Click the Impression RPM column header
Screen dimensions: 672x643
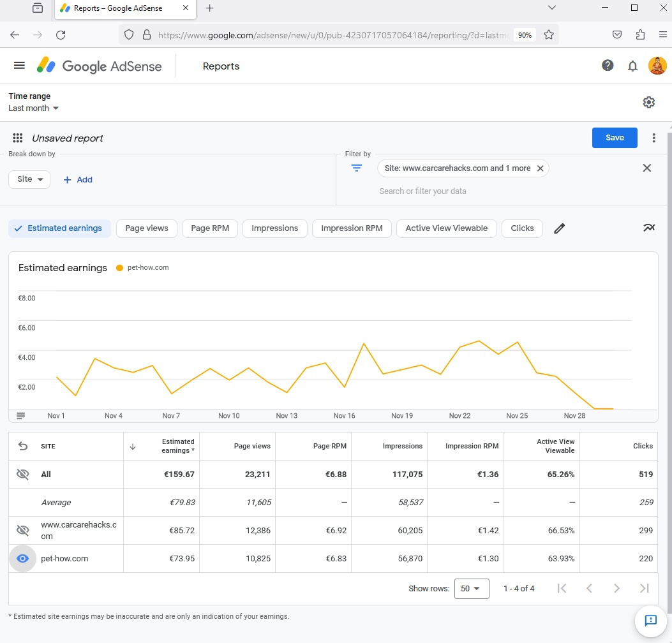(472, 446)
